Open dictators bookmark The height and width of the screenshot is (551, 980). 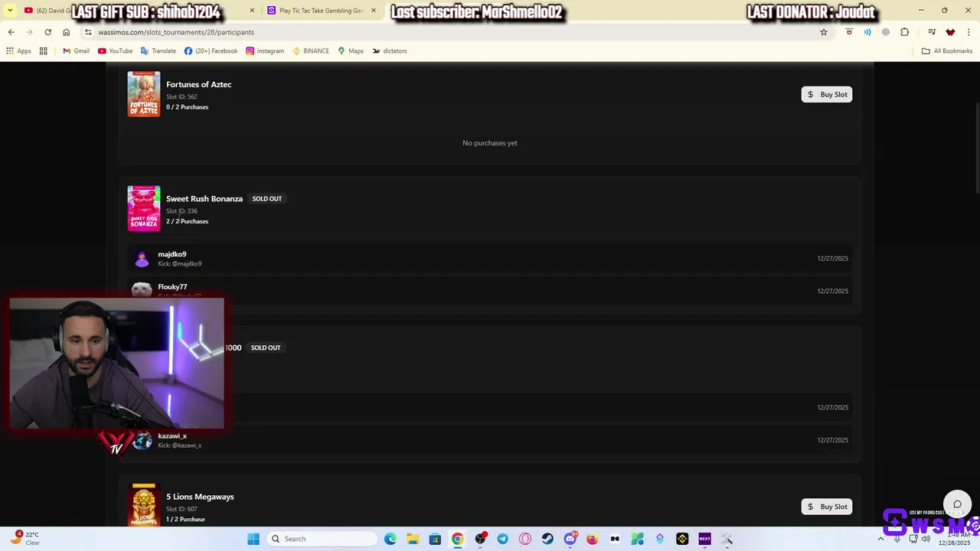[x=389, y=51]
